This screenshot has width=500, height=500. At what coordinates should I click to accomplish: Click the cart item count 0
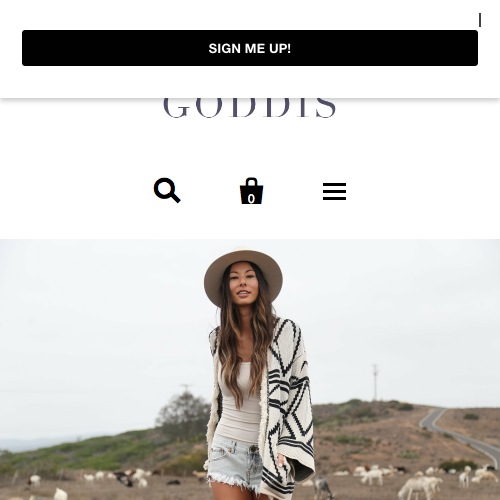251,199
